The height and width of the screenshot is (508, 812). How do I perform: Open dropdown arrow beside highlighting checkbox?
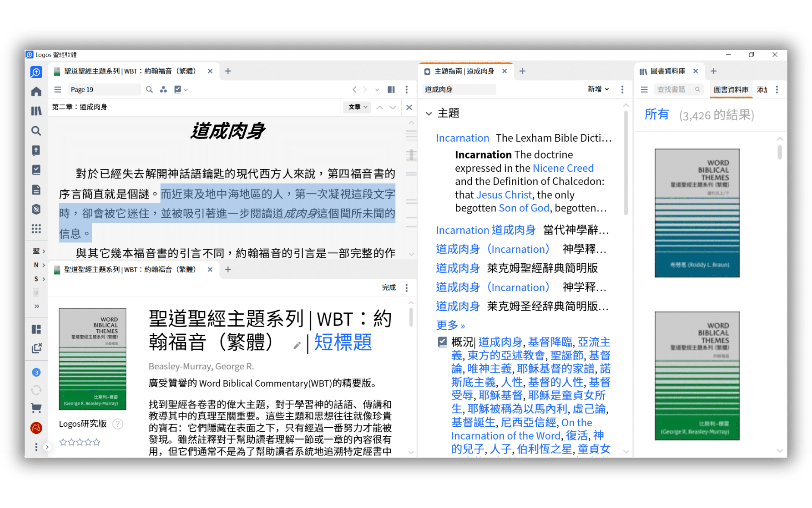pyautogui.click(x=186, y=90)
